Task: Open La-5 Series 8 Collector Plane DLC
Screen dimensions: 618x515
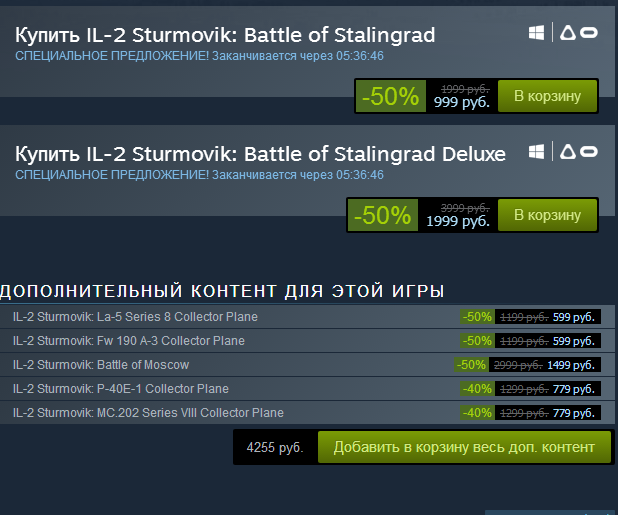Action: (x=135, y=317)
